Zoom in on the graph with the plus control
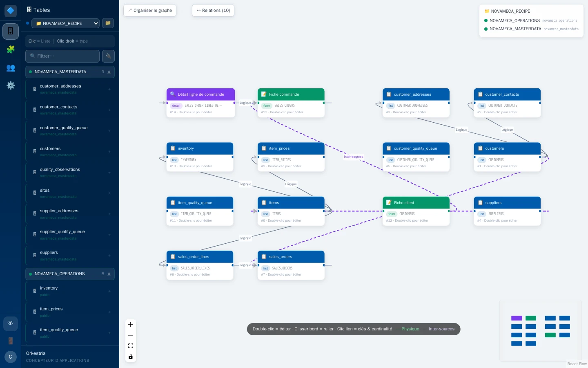Image resolution: width=588 pixels, height=368 pixels. (131, 325)
